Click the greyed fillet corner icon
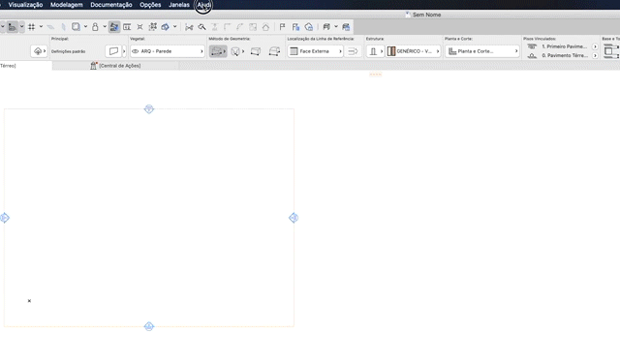The width and height of the screenshot is (620, 364). point(227,27)
